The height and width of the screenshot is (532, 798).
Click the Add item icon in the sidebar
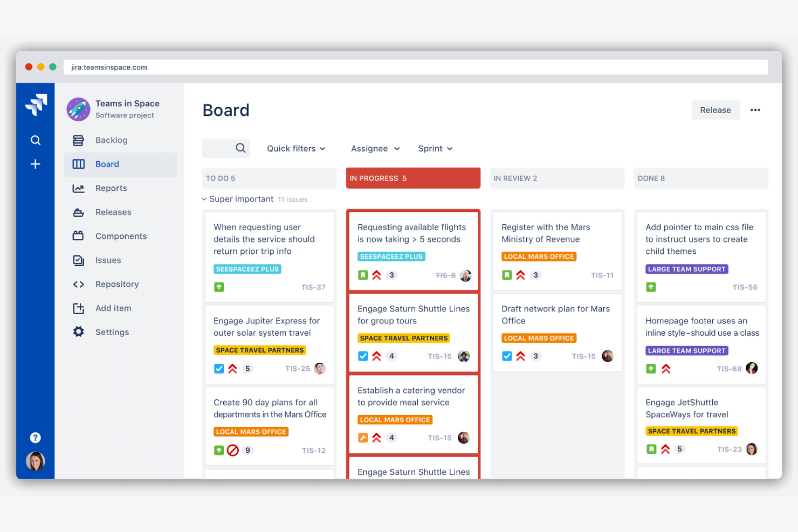[x=78, y=308]
